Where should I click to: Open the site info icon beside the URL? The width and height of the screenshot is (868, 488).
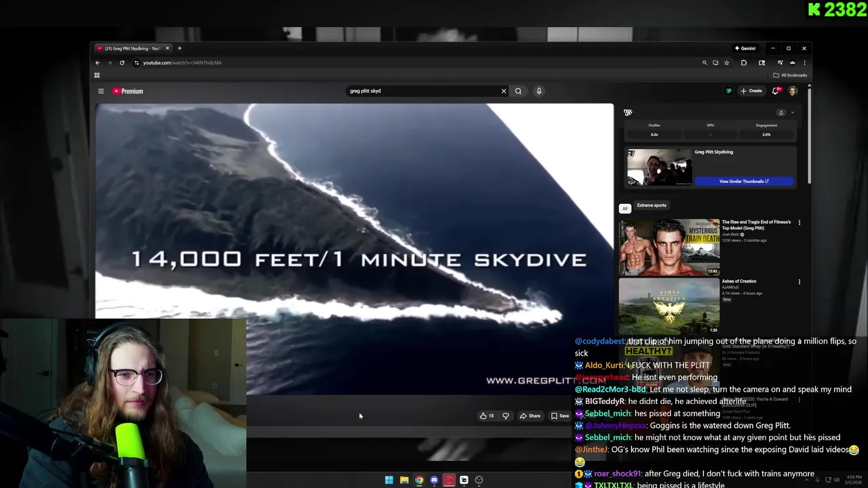point(136,62)
